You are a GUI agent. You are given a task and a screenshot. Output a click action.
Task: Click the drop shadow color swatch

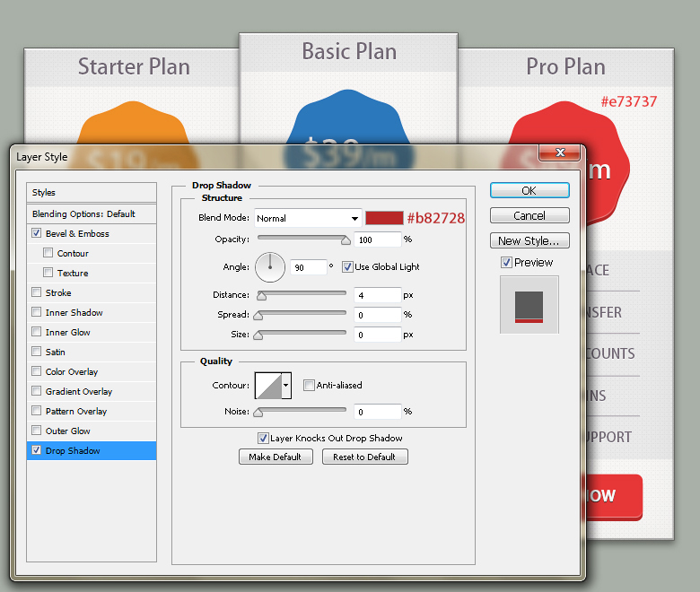click(384, 218)
